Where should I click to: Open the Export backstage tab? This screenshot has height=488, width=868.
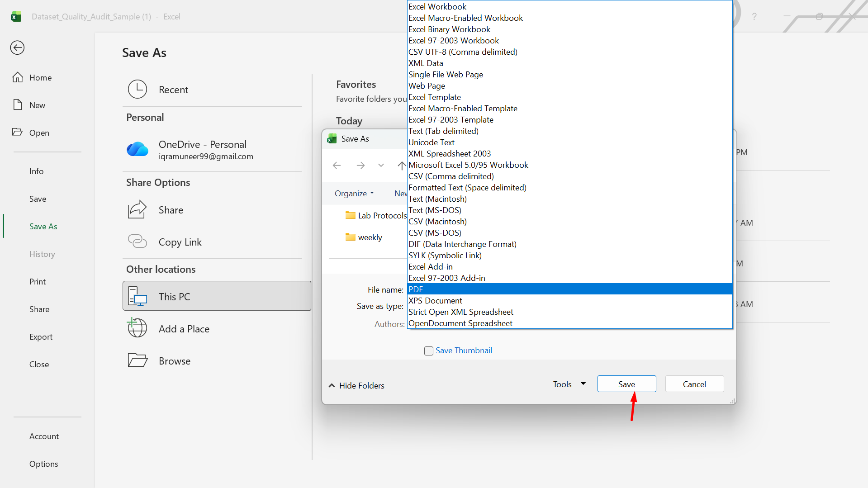(41, 336)
